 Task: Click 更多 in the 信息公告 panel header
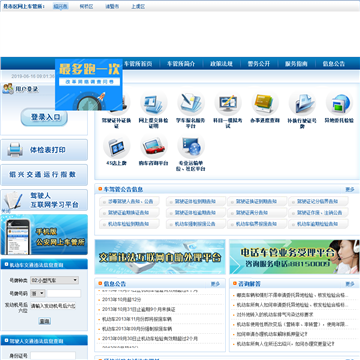click(x=215, y=284)
